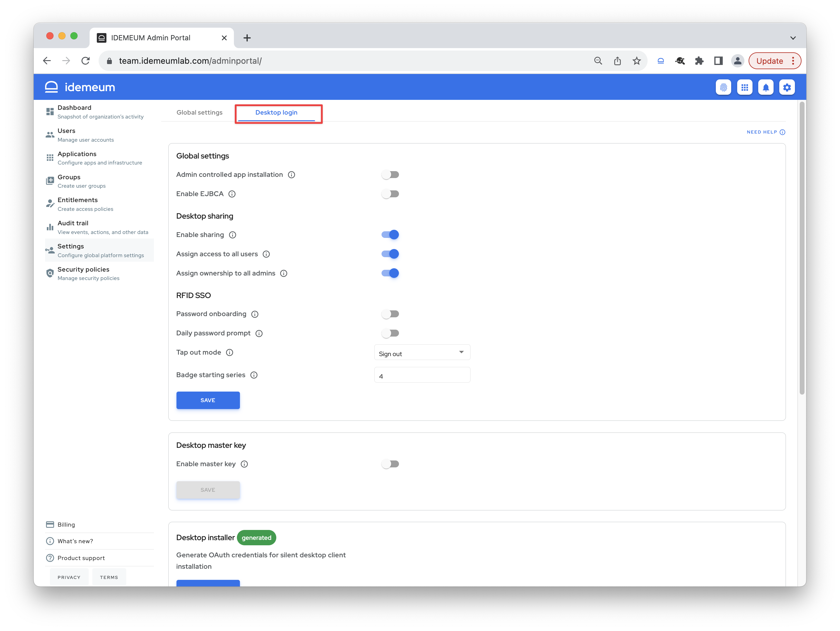Open the Tap out mode dropdown

422,352
